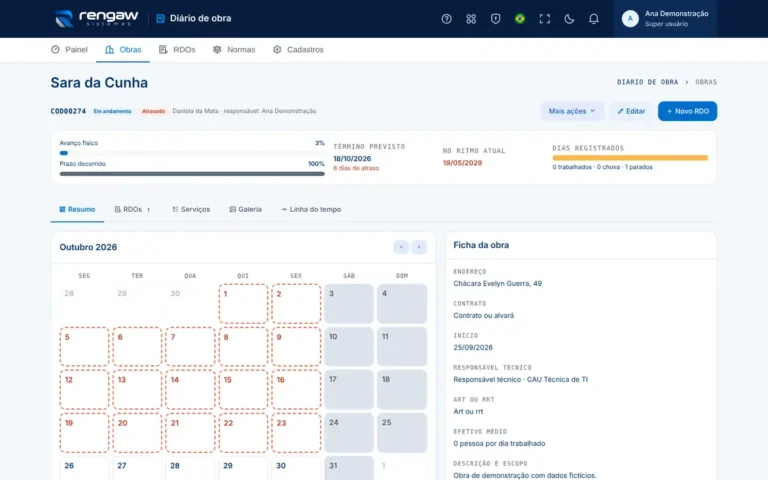Click address Chácara Evelyn Guerra, 49
This screenshot has width=768, height=480.
(x=497, y=284)
